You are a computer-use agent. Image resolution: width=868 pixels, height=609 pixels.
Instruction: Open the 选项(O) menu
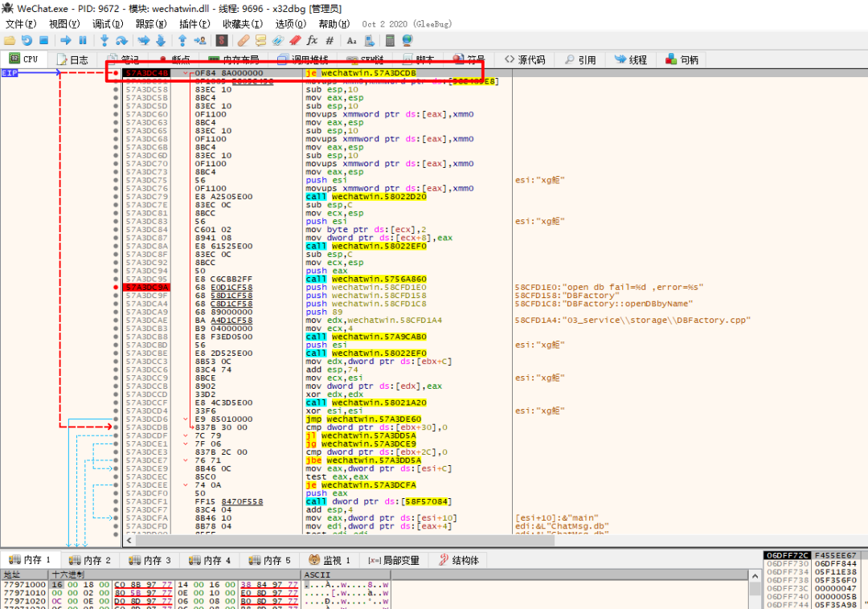pyautogui.click(x=291, y=24)
